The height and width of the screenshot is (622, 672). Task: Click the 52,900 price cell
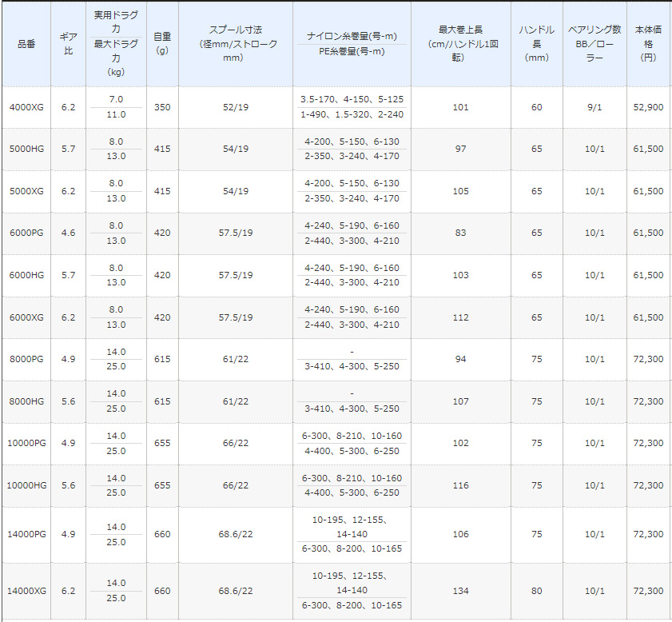tap(649, 107)
